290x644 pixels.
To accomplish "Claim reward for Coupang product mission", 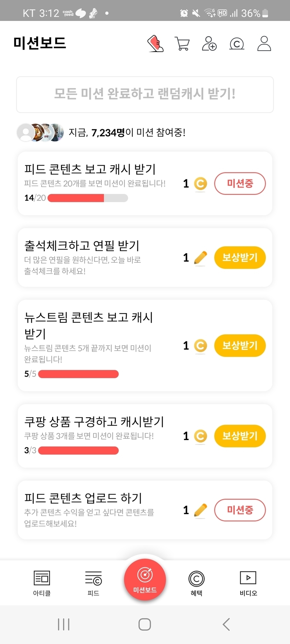I will [x=240, y=436].
